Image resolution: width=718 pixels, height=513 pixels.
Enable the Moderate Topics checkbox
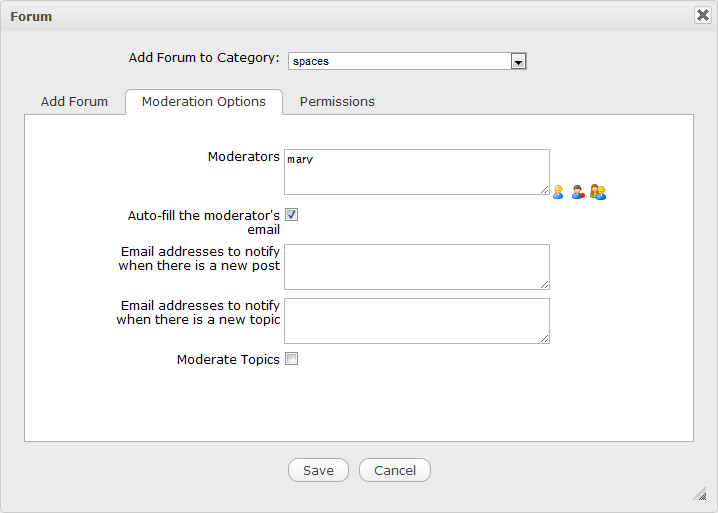coord(291,359)
